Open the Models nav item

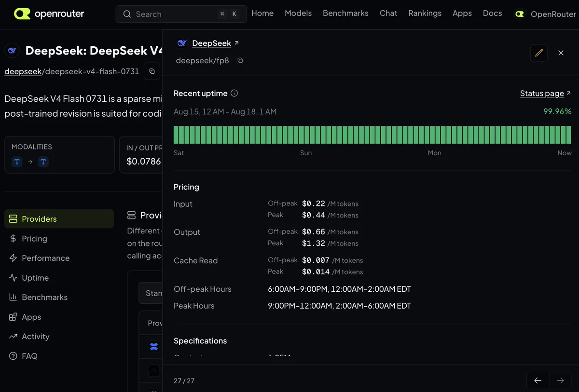[x=298, y=14]
